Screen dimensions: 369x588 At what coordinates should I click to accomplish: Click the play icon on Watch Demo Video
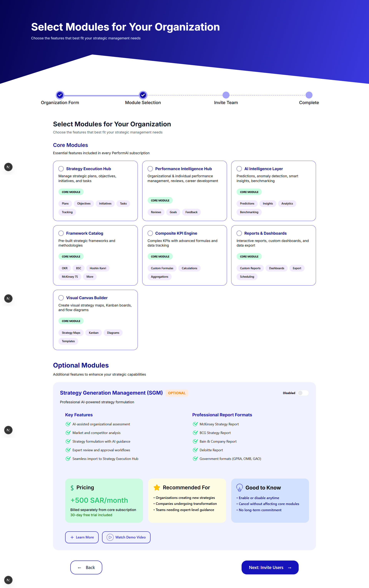[110, 537]
